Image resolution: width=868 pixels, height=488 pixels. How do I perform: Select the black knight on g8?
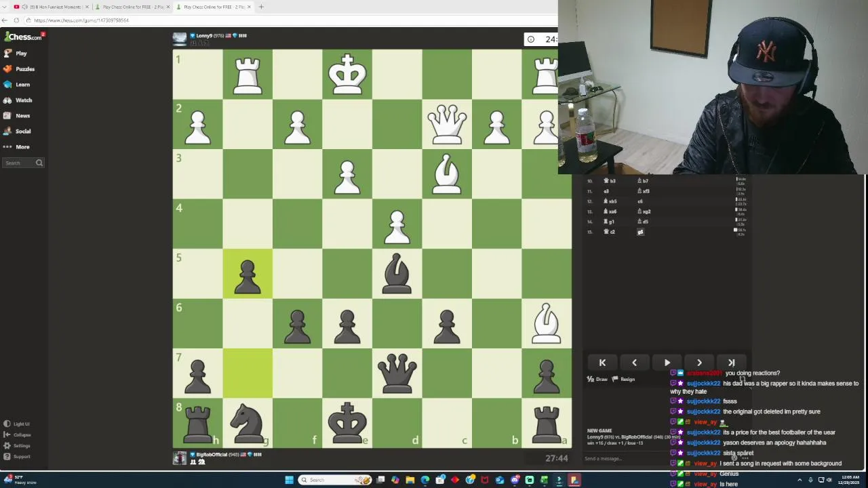tap(248, 423)
